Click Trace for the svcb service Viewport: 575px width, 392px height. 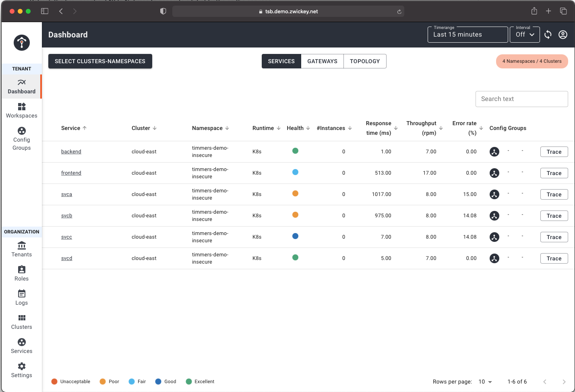(x=554, y=216)
